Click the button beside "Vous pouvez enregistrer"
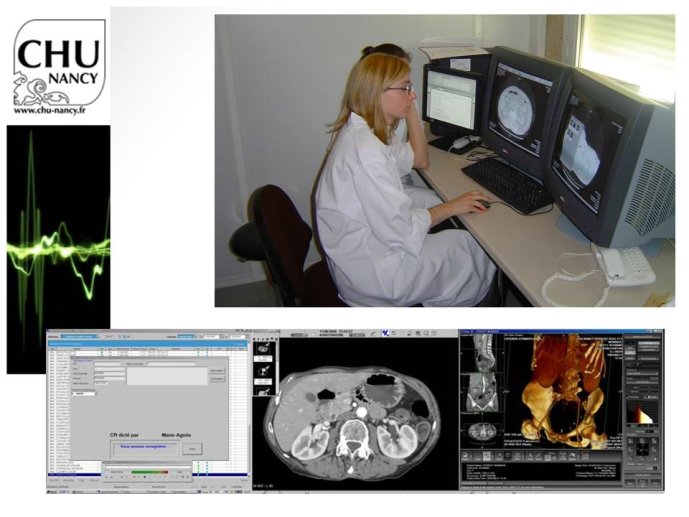 coord(192,449)
